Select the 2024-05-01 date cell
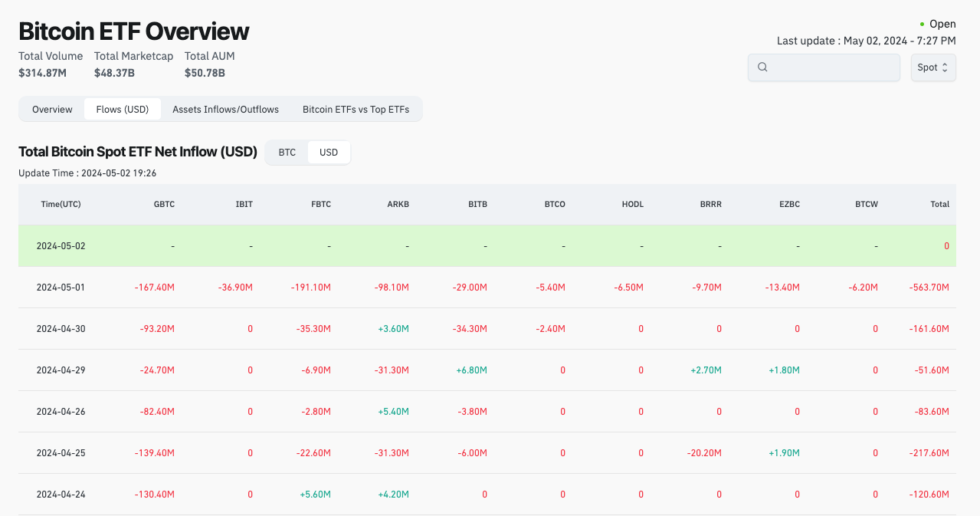The height and width of the screenshot is (516, 980). coord(61,288)
